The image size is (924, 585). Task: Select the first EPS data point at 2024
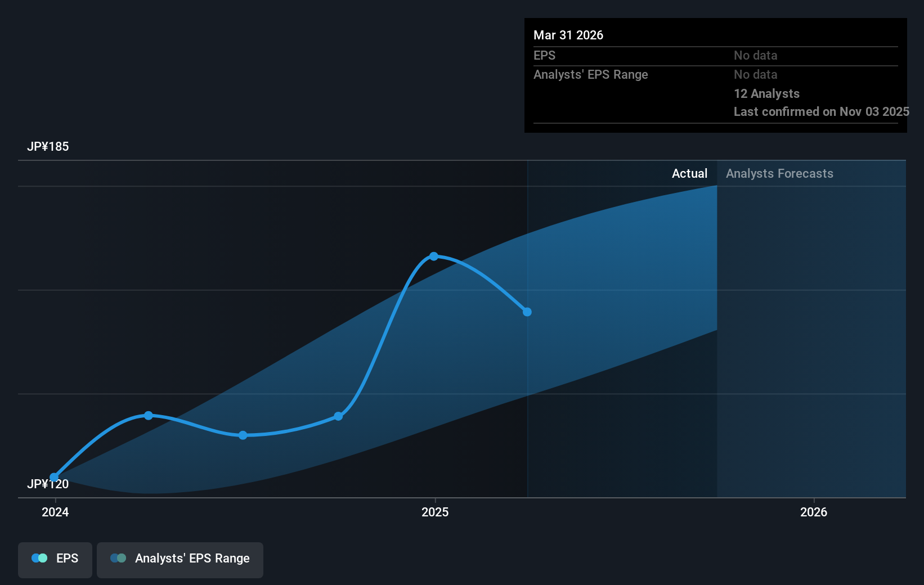54,478
